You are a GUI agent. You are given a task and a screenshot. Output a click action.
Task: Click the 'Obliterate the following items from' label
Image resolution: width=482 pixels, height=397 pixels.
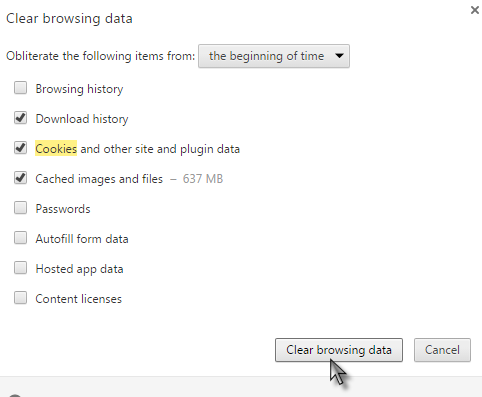(100, 56)
